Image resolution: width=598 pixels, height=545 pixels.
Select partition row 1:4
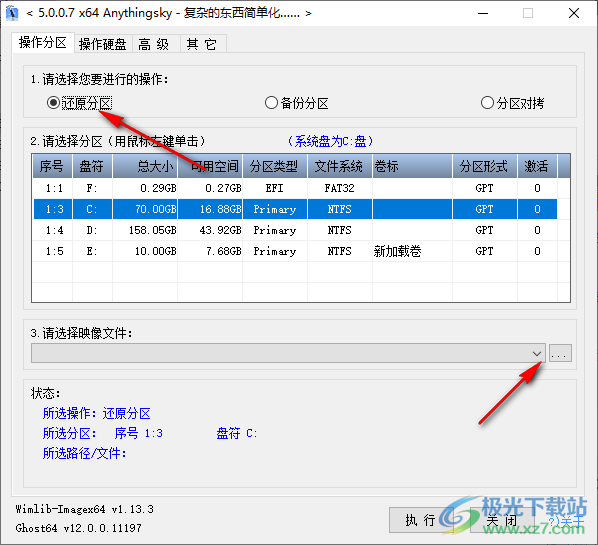(295, 230)
